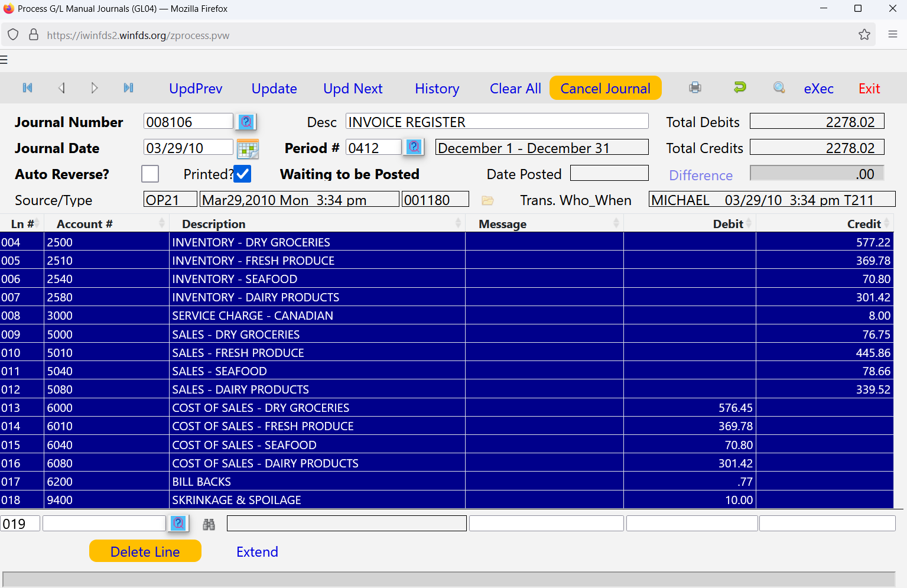Go to next record arrow icon
The width and height of the screenshot is (907, 588).
tap(95, 87)
